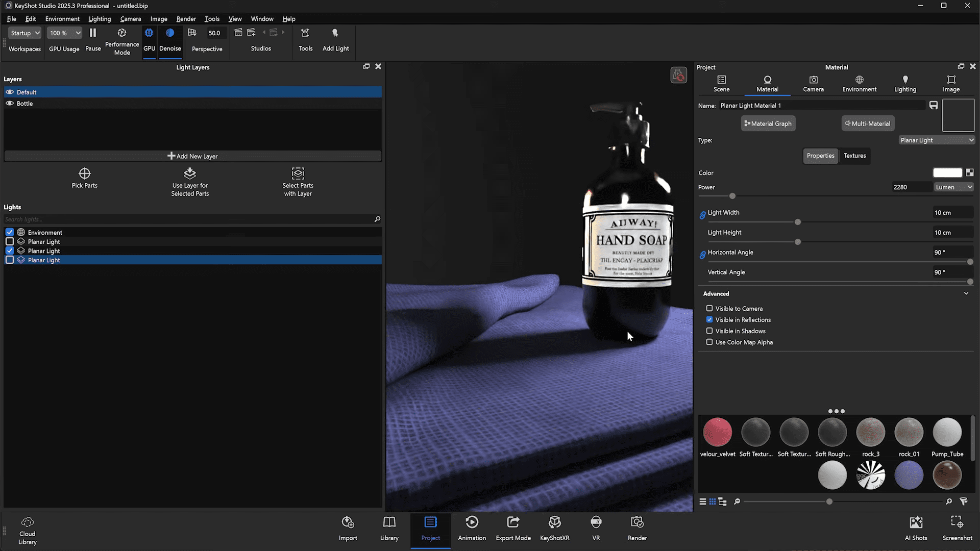Open the Lighting menu
Viewport: 980px width, 551px height.
[x=100, y=19]
